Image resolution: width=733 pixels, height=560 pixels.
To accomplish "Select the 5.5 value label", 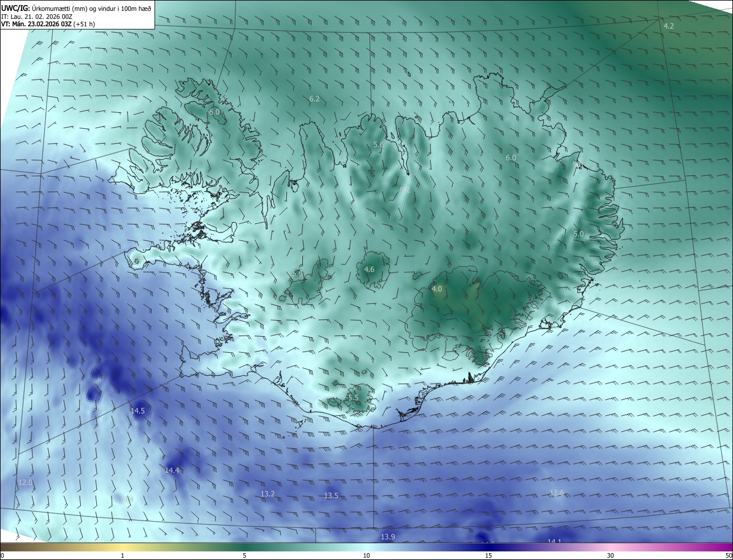I will 353,397.
